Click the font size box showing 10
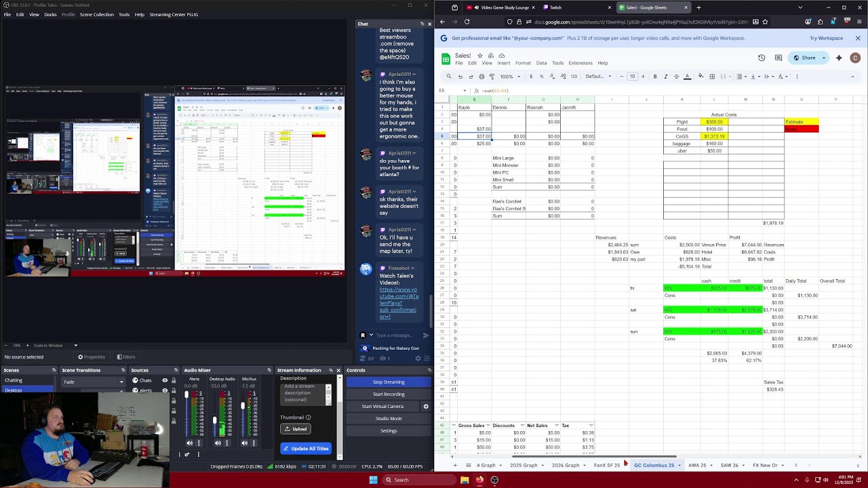The height and width of the screenshot is (488, 868). pos(632,77)
